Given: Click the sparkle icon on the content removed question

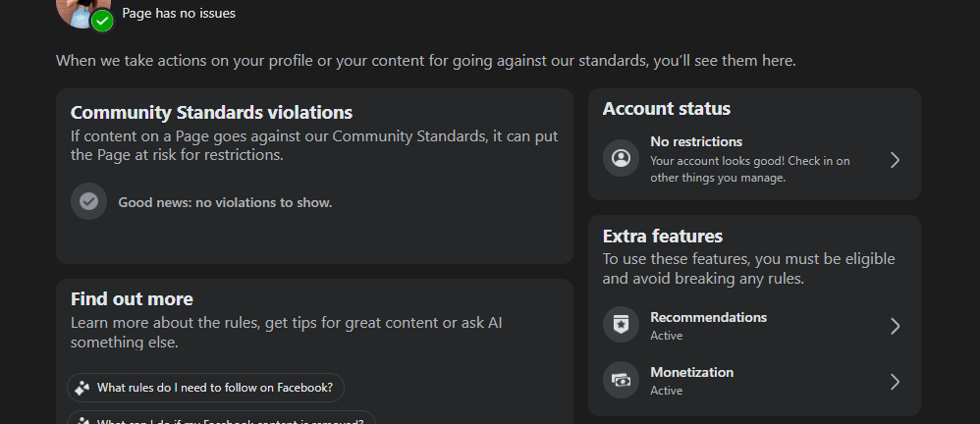Looking at the screenshot, I should (82, 420).
